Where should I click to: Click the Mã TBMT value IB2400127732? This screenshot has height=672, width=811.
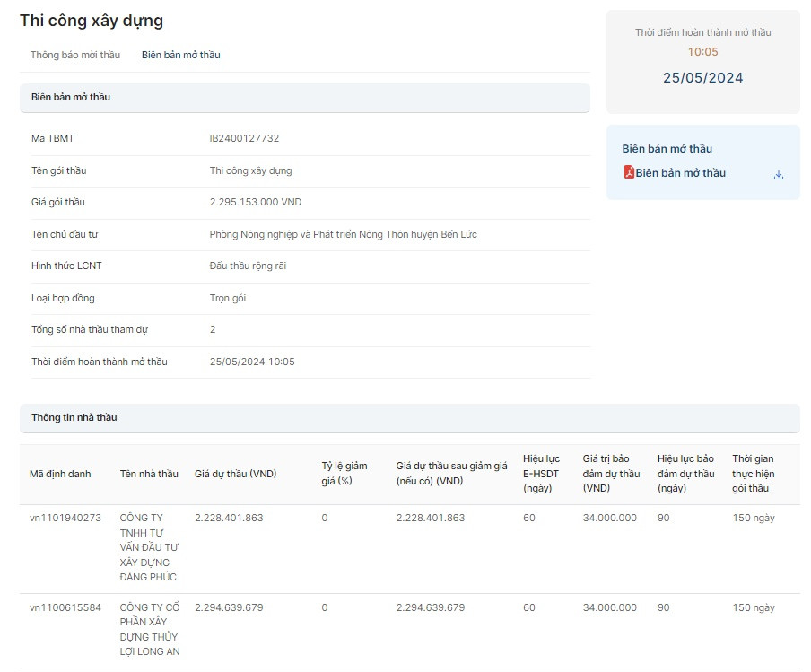pos(244,138)
